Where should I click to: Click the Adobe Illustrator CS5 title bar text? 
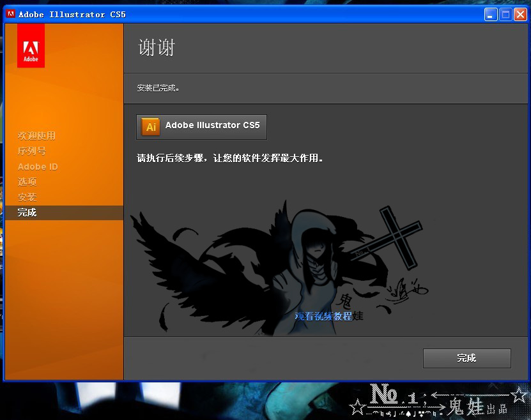click(x=72, y=15)
